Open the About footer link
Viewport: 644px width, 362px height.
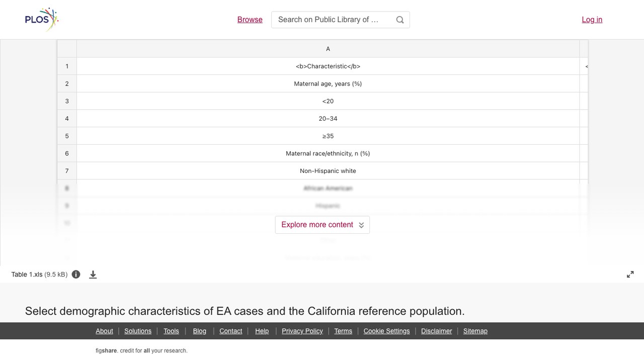(x=105, y=331)
